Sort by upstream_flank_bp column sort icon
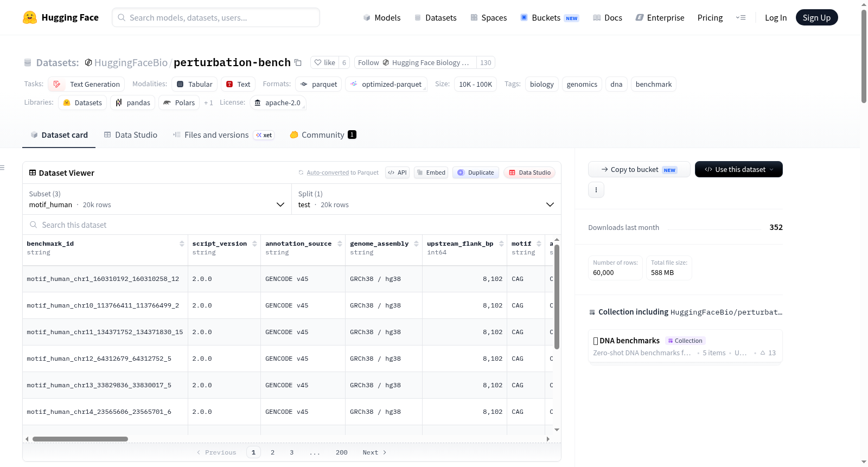 501,244
